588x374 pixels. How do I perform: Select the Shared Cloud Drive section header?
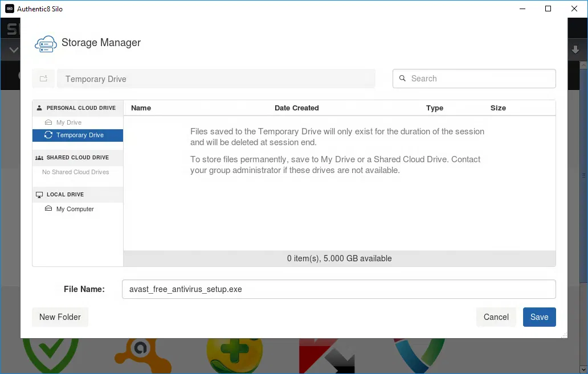[x=77, y=157]
